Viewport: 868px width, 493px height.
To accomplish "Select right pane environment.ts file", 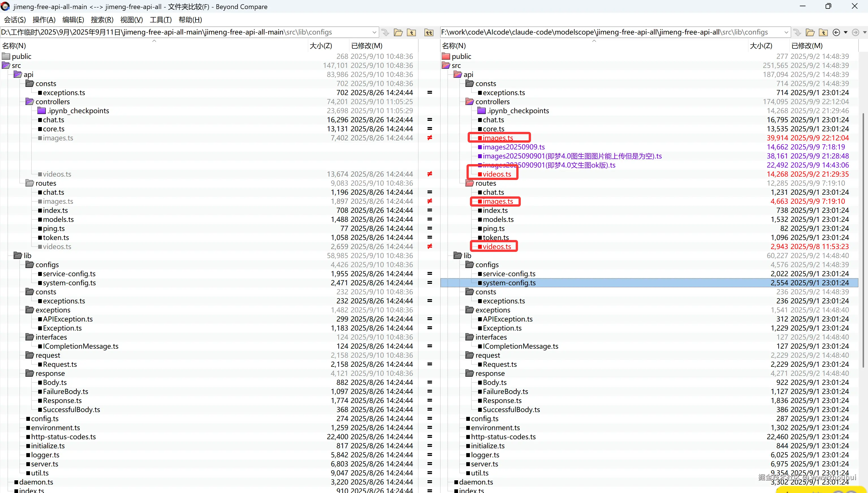I will 495,428.
